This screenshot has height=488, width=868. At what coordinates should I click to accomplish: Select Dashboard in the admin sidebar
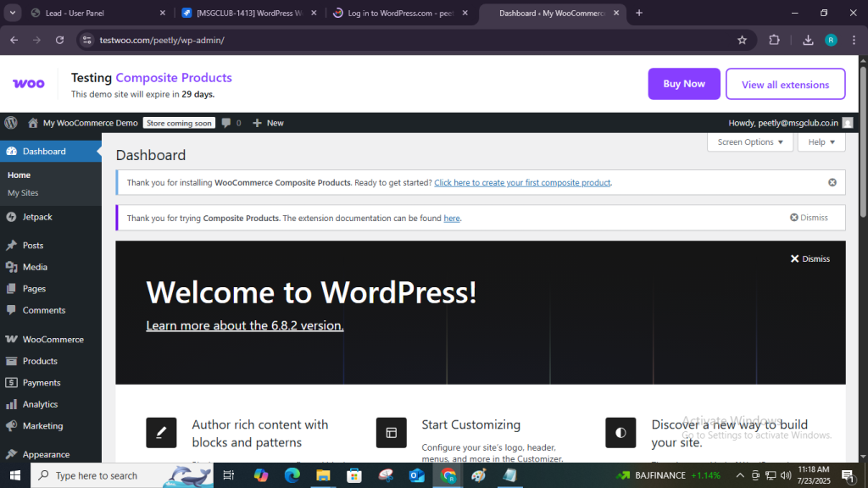click(50, 151)
